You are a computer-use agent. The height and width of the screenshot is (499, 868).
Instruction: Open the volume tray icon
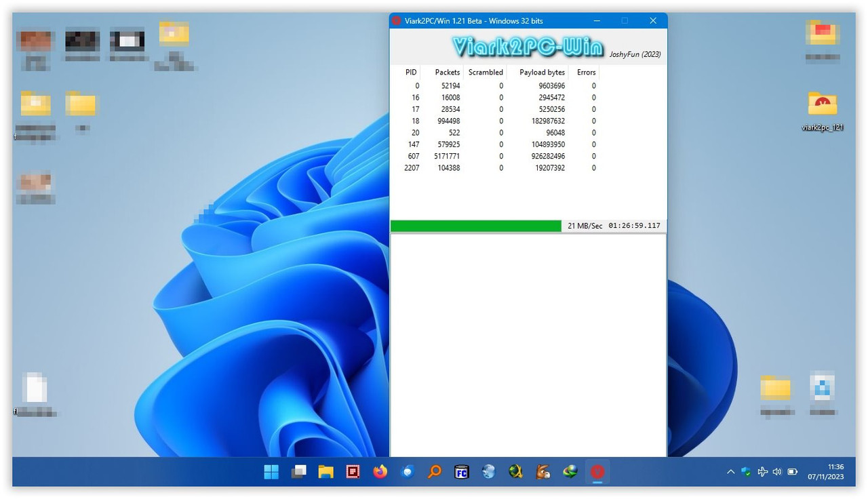click(x=777, y=472)
